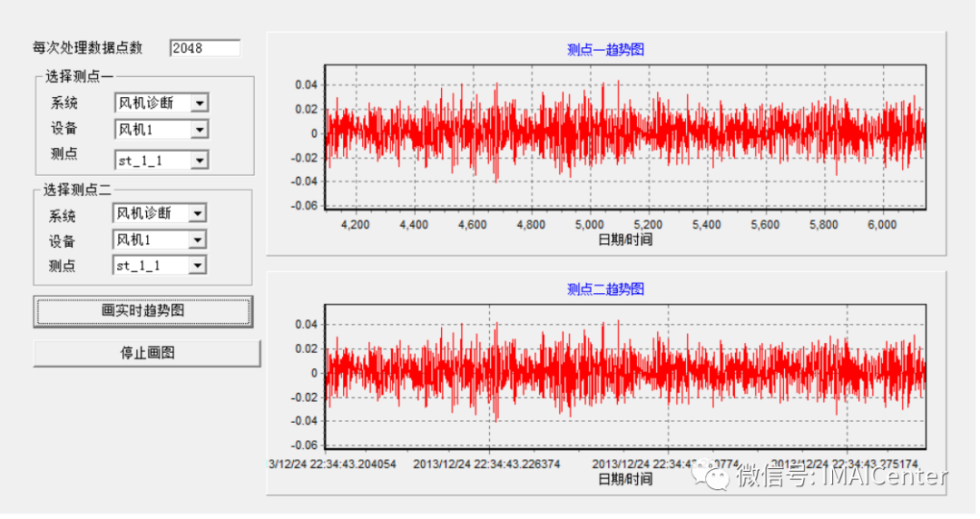This screenshot has width=980, height=519.
Task: Click the 测点一趋势图 chart title
Action: (605, 50)
